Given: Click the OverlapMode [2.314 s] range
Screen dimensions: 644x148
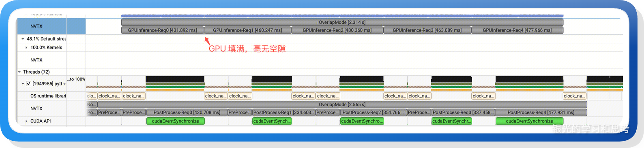Looking at the screenshot, I should [342, 22].
